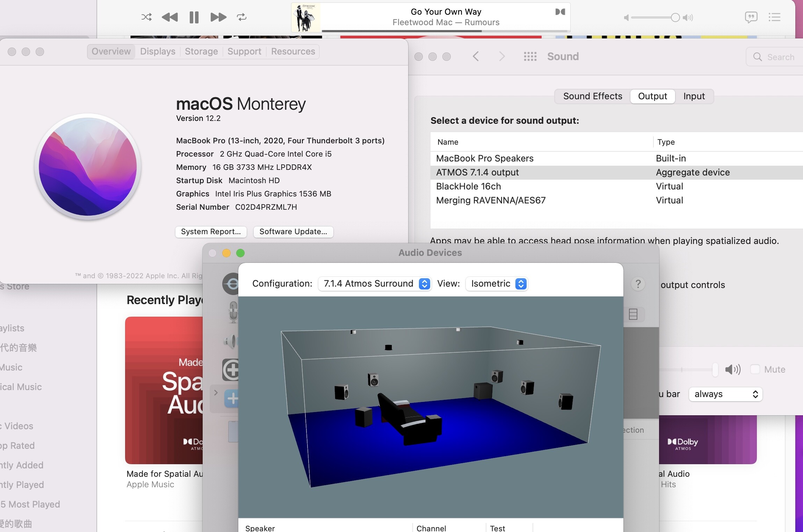This screenshot has height=532, width=803.
Task: Skip to next track in Music
Action: tap(218, 17)
